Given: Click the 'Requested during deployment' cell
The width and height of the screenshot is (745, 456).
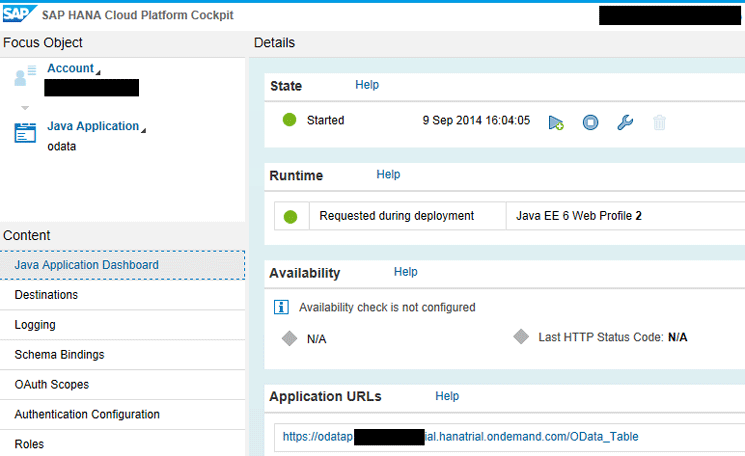Looking at the screenshot, I should (x=407, y=216).
